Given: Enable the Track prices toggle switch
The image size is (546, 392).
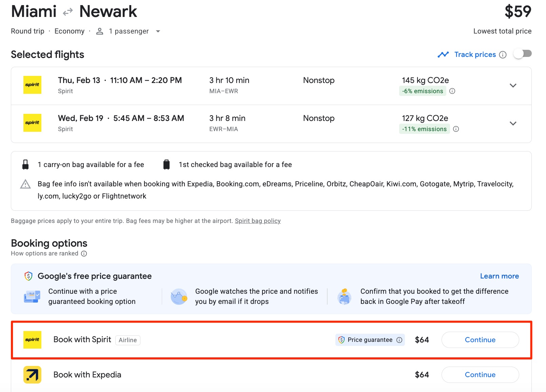Looking at the screenshot, I should (522, 54).
